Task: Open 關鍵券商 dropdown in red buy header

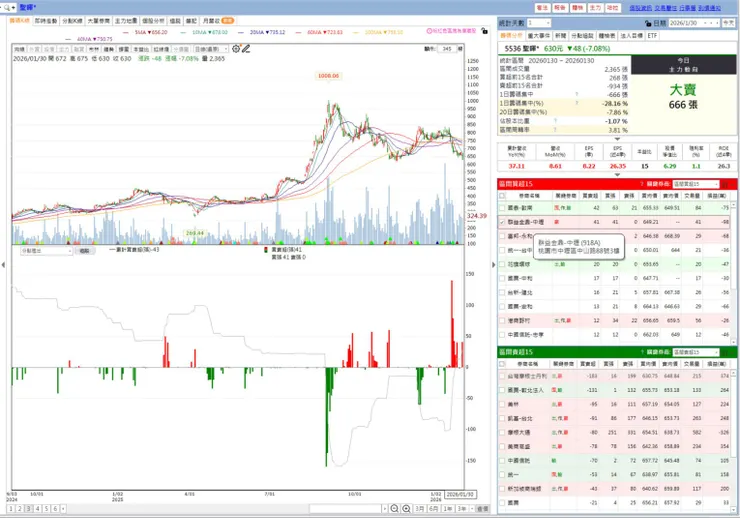Action: 696,184
